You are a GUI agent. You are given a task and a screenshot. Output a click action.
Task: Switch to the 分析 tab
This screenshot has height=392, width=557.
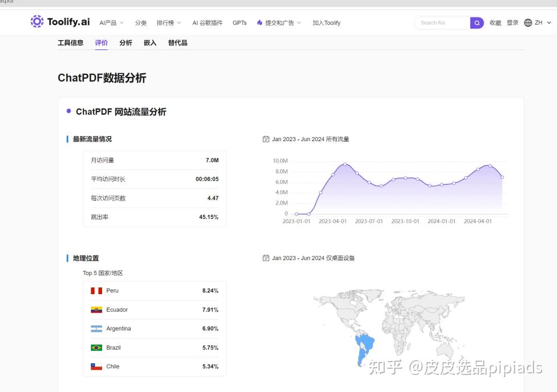point(126,43)
